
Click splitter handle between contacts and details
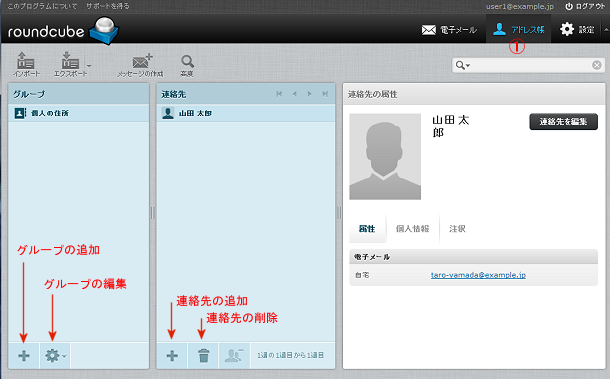pos(339,213)
